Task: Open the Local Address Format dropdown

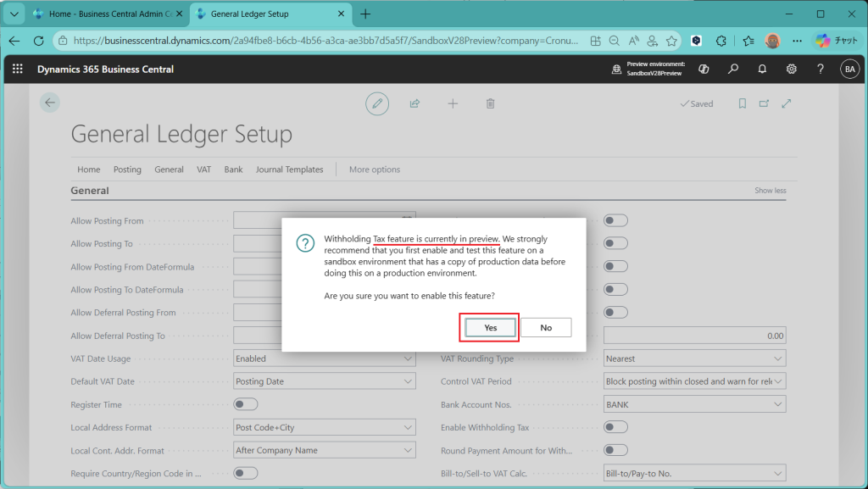Action: click(325, 427)
